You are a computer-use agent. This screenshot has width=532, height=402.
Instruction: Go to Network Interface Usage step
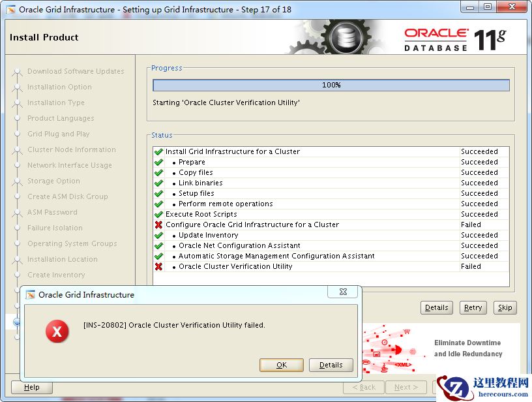(70, 165)
